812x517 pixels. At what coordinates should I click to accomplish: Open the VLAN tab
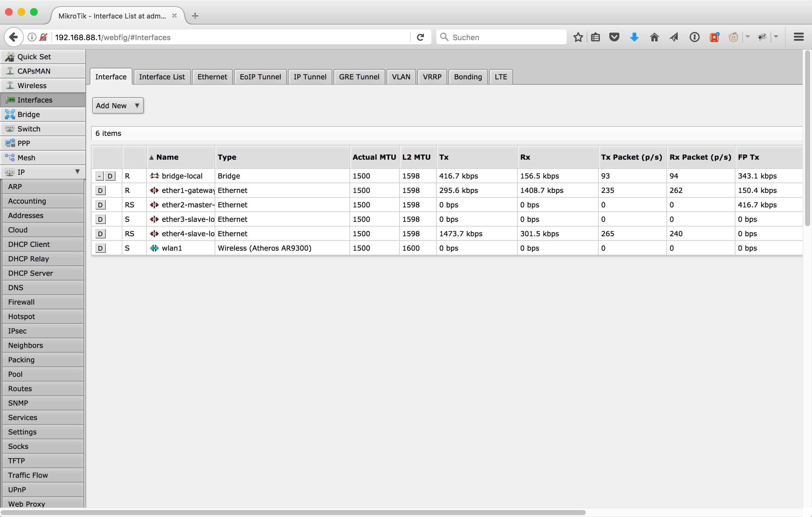[x=401, y=77]
